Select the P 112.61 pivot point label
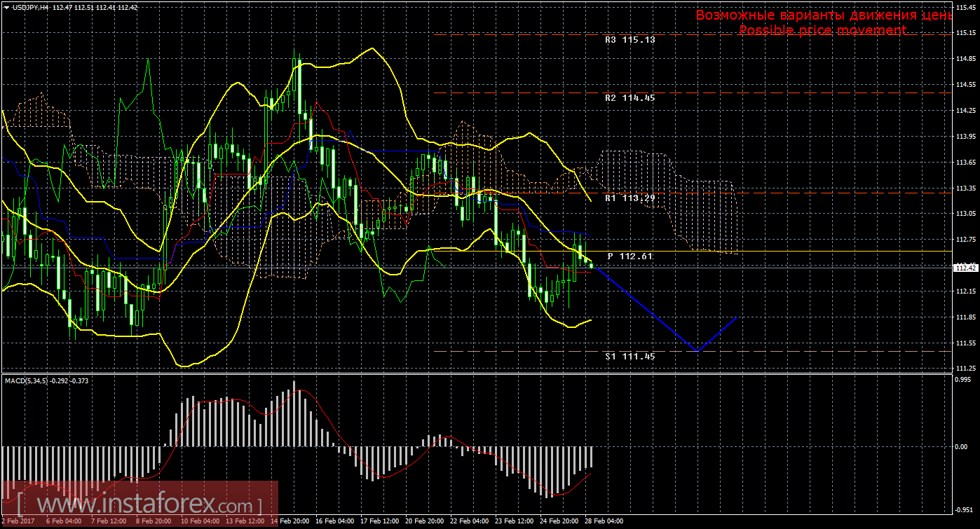This screenshot has height=529, width=980. 629,256
